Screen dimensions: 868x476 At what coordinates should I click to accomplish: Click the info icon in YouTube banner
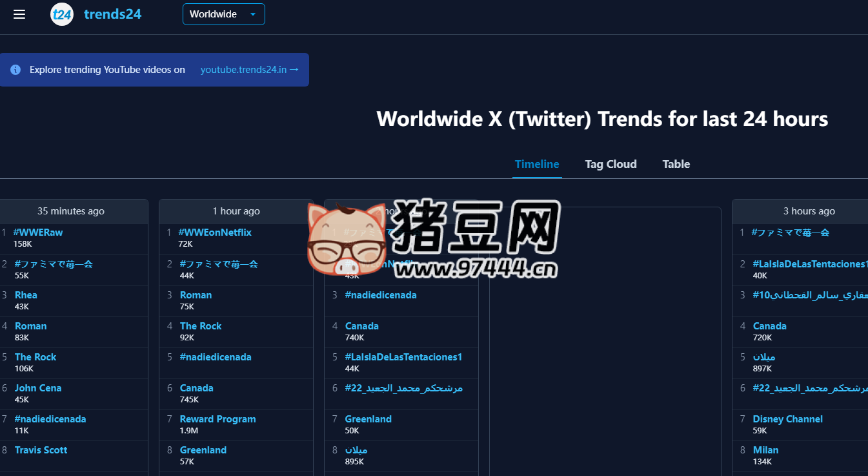tap(15, 70)
